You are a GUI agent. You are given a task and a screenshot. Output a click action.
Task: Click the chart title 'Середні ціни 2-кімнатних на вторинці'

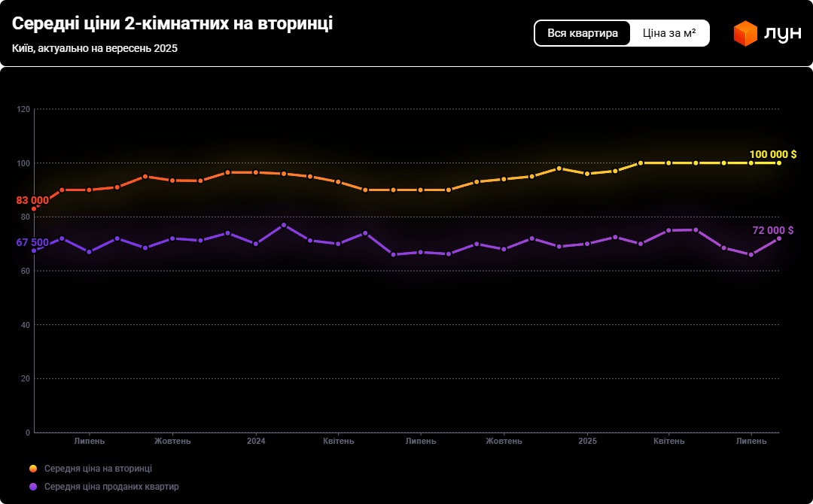(x=172, y=24)
